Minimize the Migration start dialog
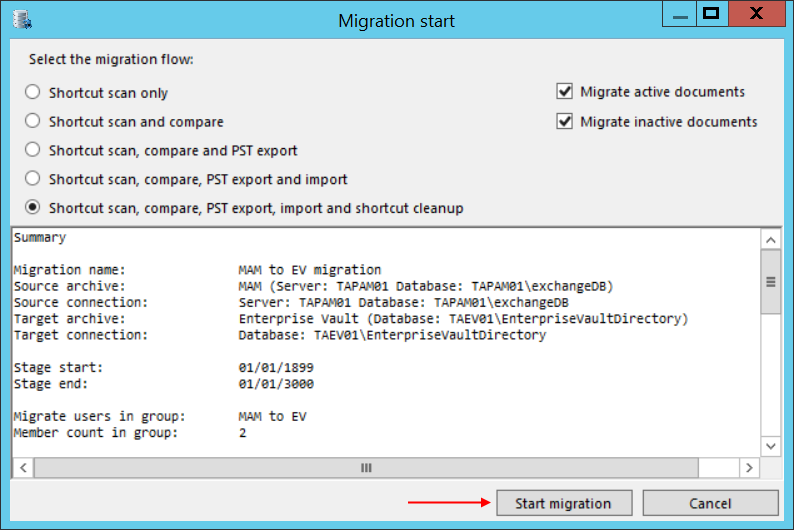Viewport: 794px width, 530px height. pos(676,13)
